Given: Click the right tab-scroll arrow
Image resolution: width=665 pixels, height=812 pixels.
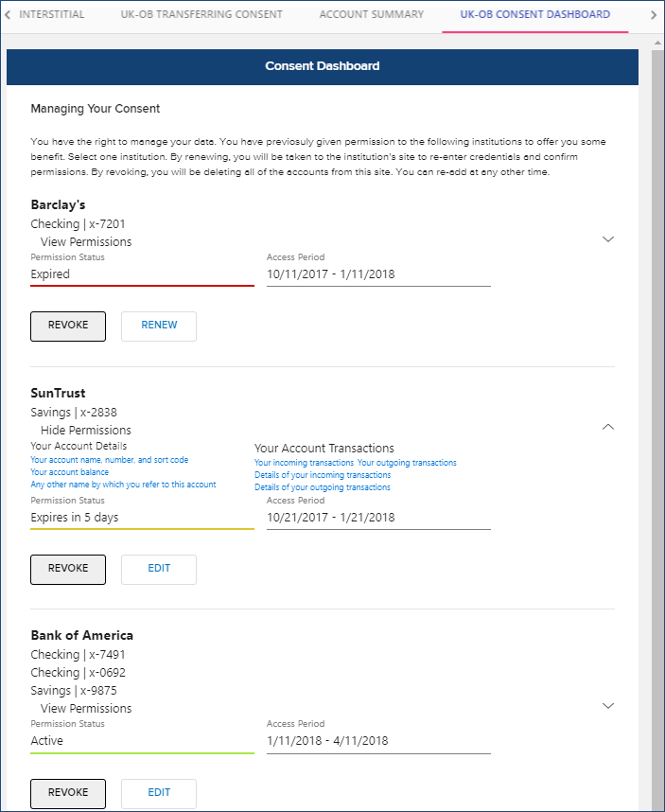Looking at the screenshot, I should click(x=653, y=15).
